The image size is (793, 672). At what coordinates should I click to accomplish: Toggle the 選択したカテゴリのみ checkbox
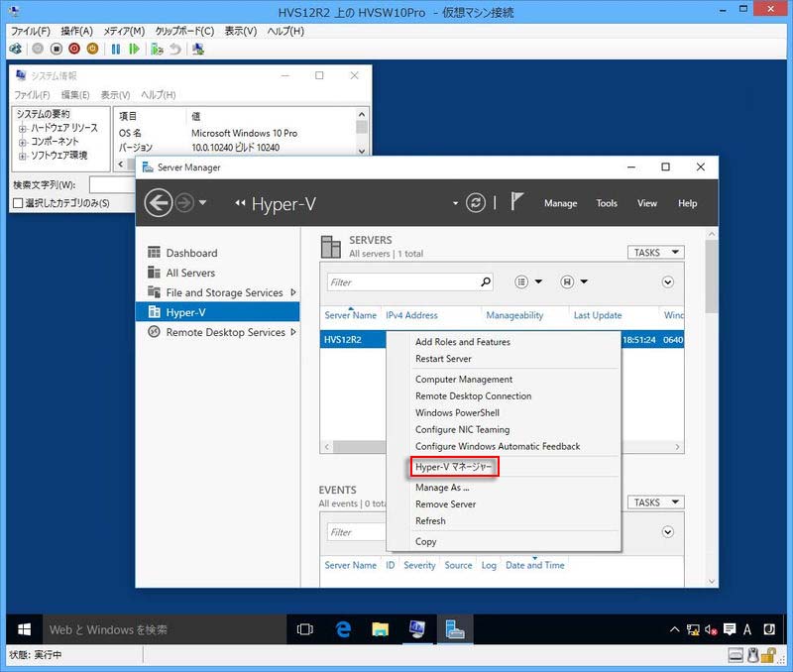coord(18,203)
